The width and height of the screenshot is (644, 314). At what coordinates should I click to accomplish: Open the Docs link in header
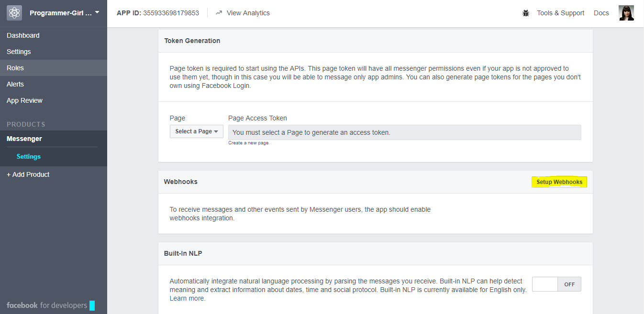(601, 13)
